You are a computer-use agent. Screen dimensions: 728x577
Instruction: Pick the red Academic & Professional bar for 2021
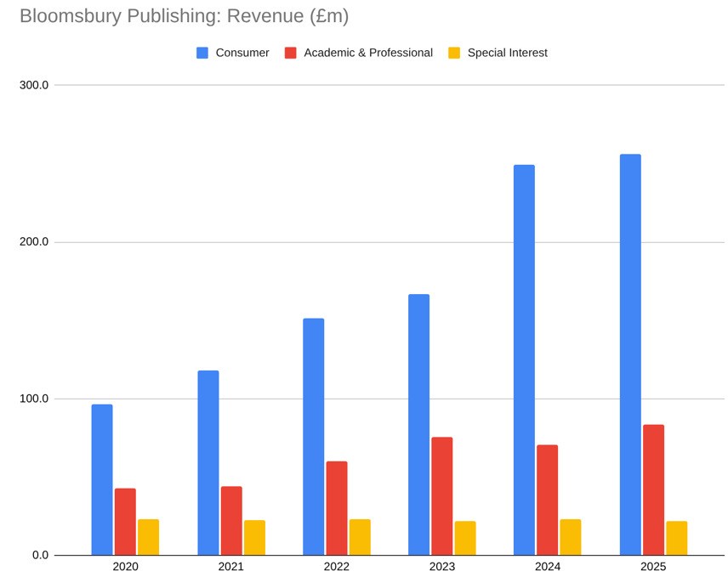point(231,521)
